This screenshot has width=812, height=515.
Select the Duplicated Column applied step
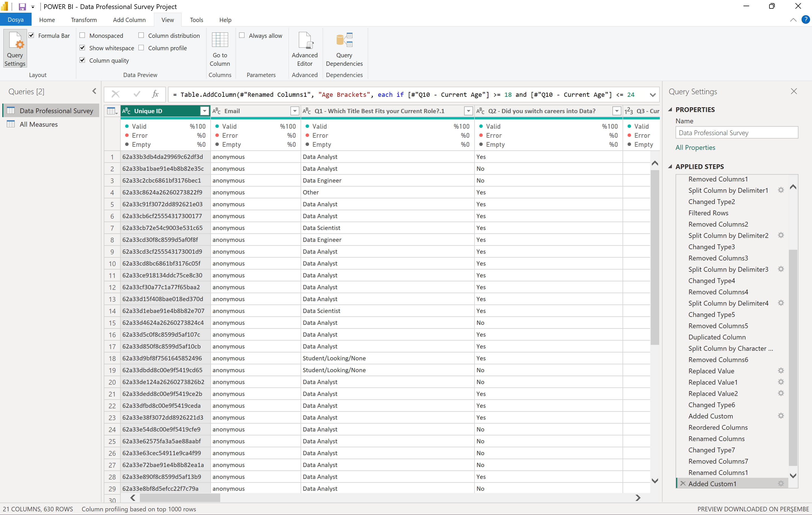[717, 337]
